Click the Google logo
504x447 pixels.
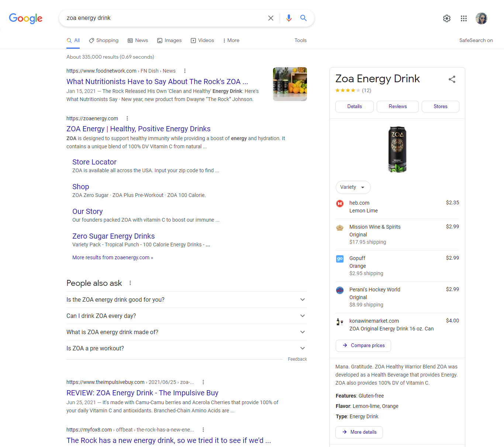point(26,18)
